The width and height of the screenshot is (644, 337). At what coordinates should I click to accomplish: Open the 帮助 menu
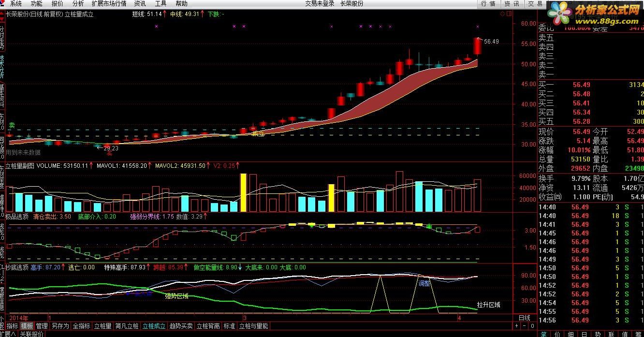pyautogui.click(x=181, y=3)
